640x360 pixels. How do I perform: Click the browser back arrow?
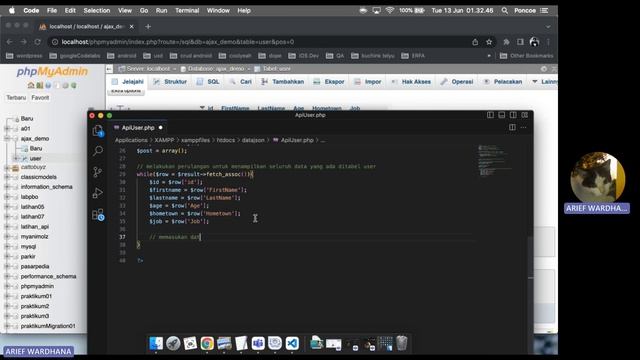[9, 42]
